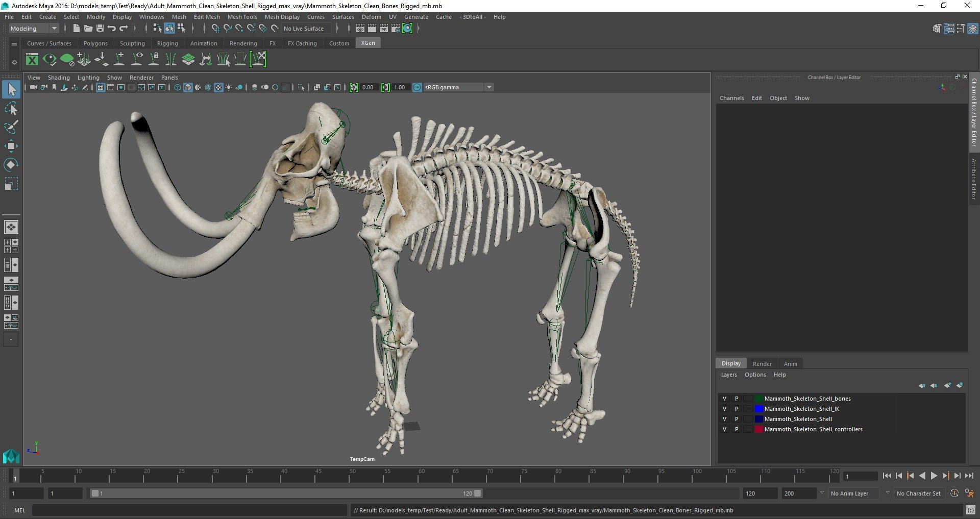Viewport: 980px width, 519px height.
Task: Play animation forwards
Action: pos(934,476)
